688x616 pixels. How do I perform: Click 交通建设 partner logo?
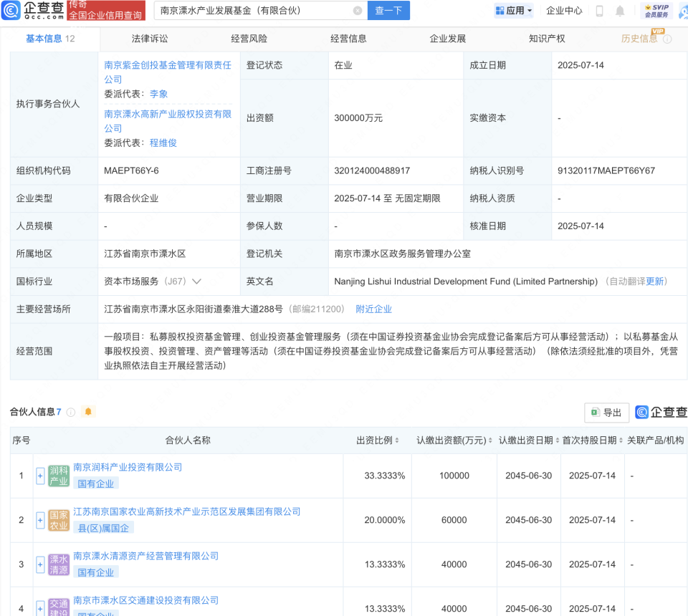[58, 607]
